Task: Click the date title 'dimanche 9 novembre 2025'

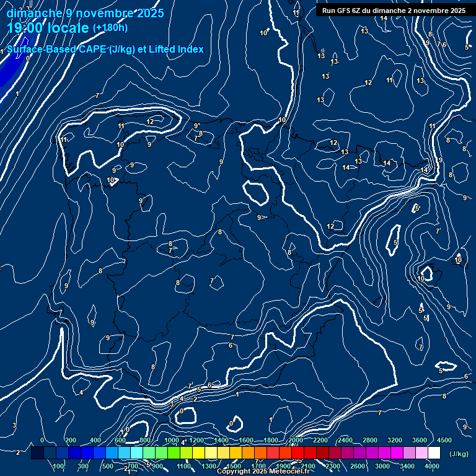Action: pos(86,13)
